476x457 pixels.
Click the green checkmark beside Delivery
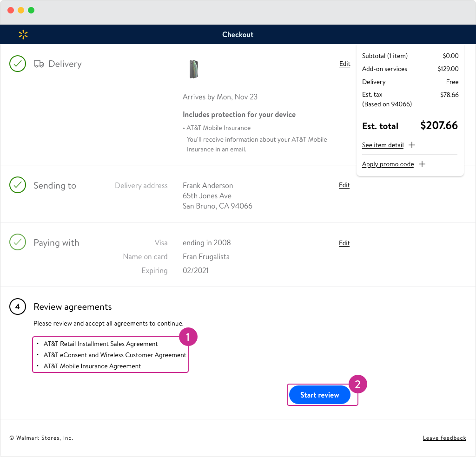(x=18, y=64)
